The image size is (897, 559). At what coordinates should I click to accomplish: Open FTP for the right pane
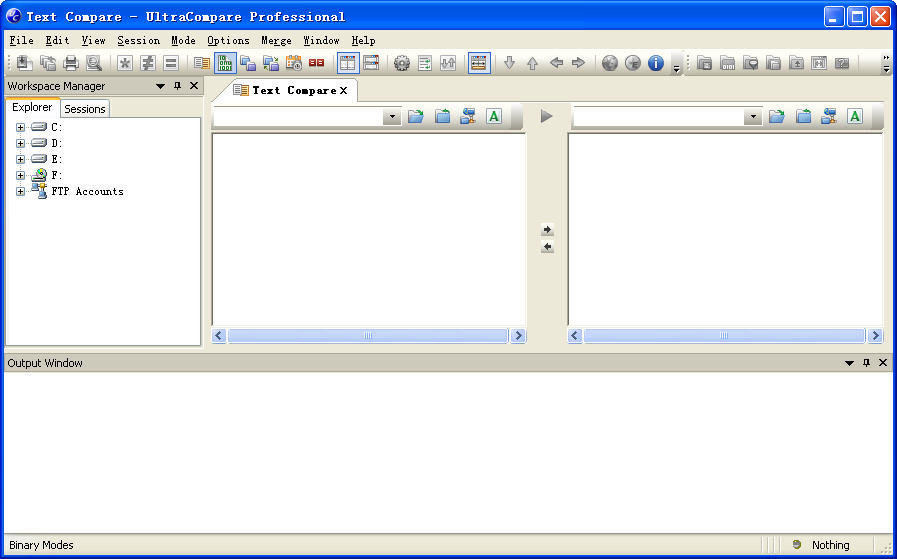(x=829, y=117)
